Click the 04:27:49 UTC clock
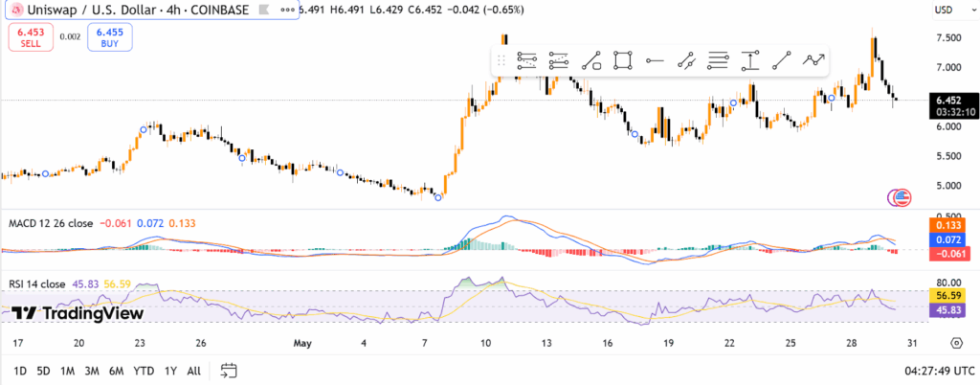Viewport: 980px width, 385px height. (938, 371)
